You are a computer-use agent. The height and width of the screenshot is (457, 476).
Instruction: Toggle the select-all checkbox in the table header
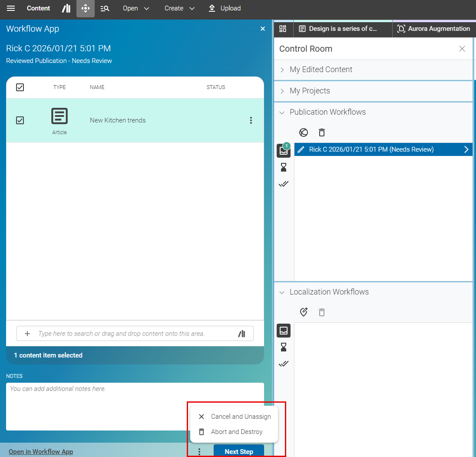[20, 87]
